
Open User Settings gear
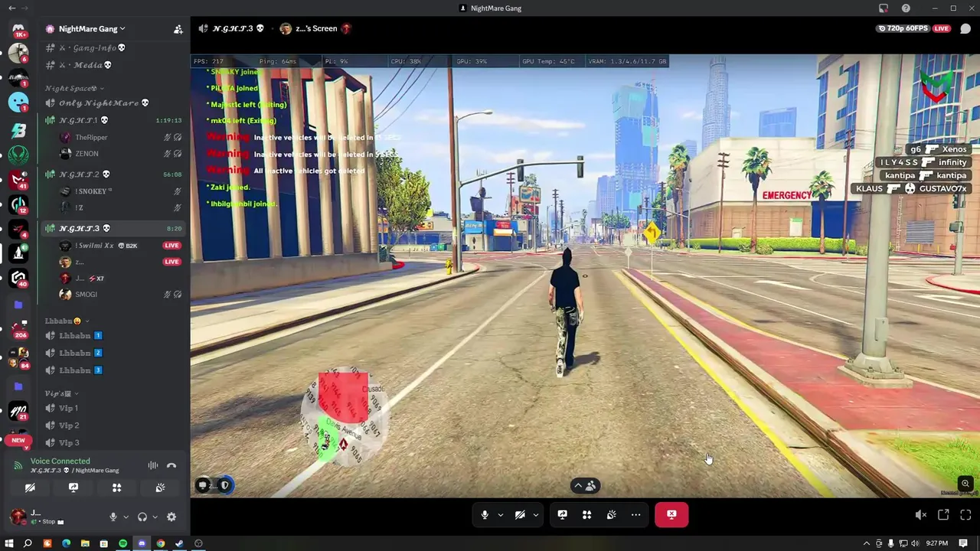(x=171, y=517)
